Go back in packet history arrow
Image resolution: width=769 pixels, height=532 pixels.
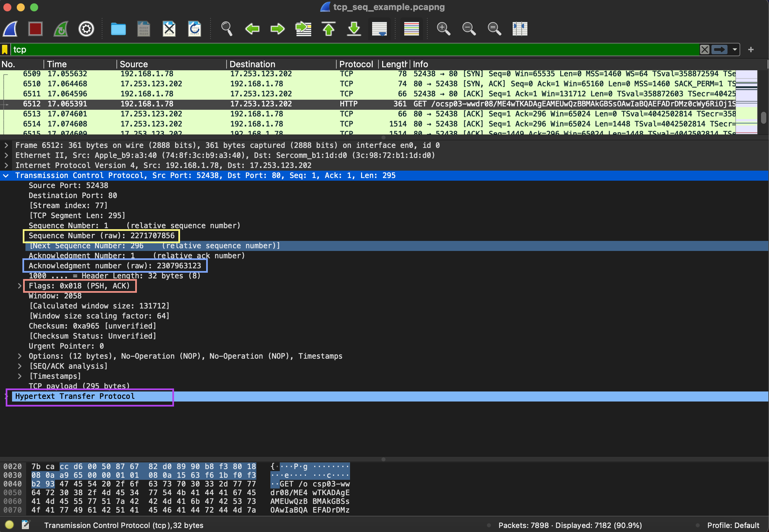click(252, 29)
